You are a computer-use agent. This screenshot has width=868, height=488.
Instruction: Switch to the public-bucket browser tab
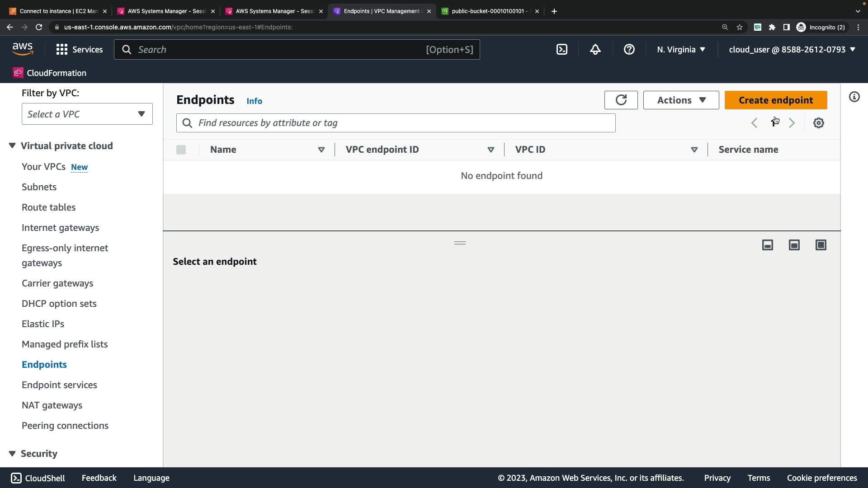488,11
